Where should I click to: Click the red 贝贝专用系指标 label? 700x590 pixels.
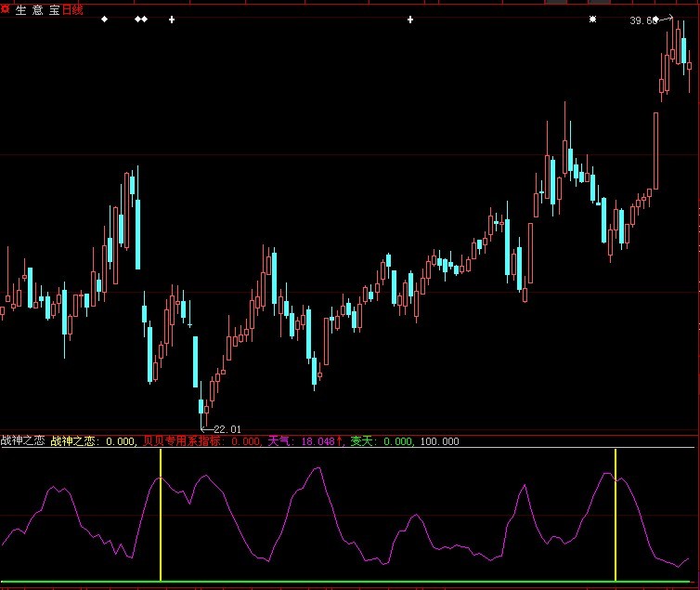point(201,441)
